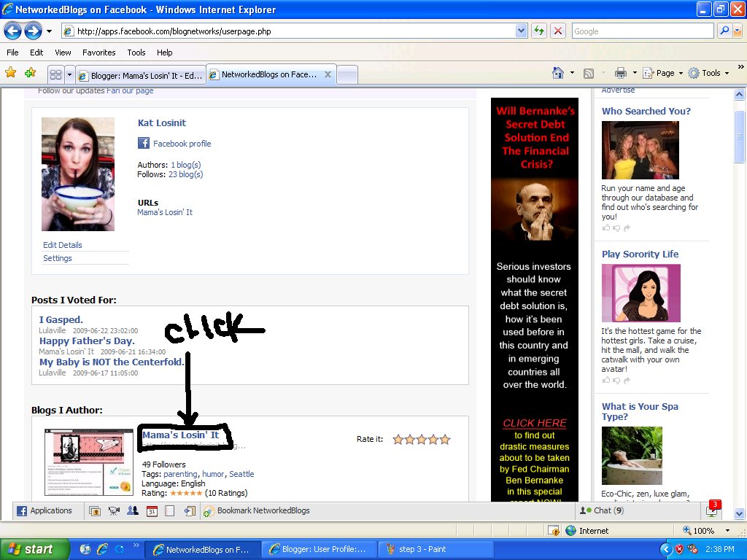
Task: Click the search magnifier icon beside Google box
Action: [x=724, y=31]
